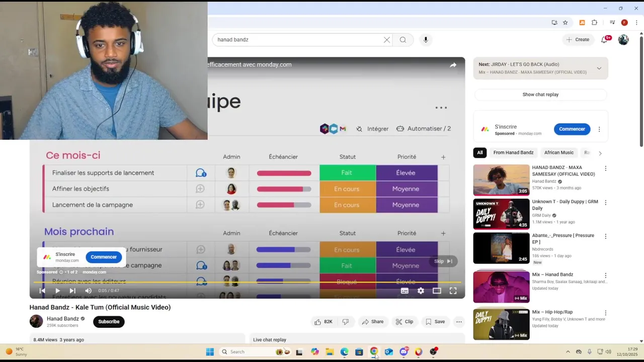Skip the advertisement
The width and height of the screenshot is (644, 362).
click(443, 261)
